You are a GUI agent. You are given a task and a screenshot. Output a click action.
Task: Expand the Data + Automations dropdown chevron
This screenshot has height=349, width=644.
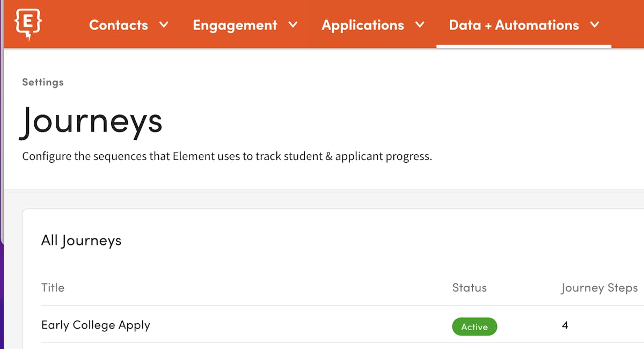(x=595, y=25)
